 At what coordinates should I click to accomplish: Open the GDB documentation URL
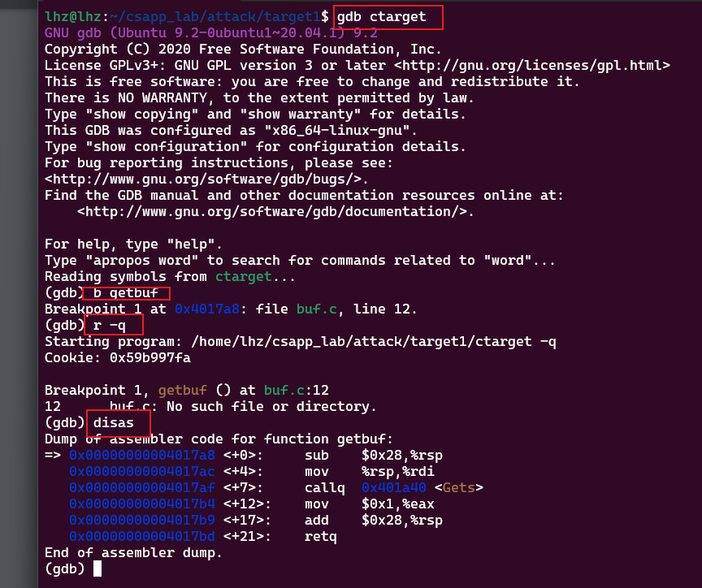[275, 212]
